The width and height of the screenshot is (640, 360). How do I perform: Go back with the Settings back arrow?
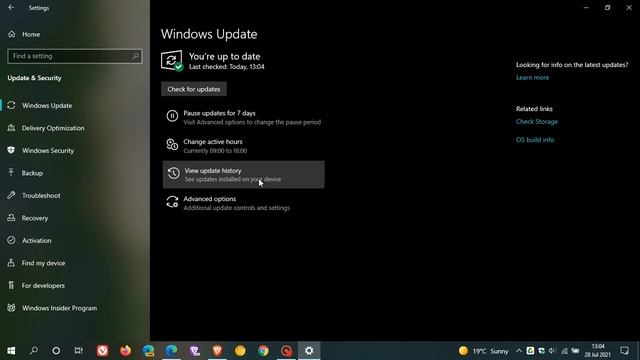click(x=11, y=8)
